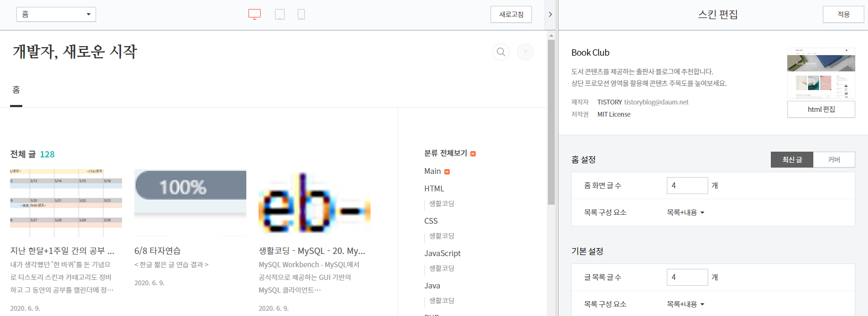Collapse the skin edit panel arrow
This screenshot has height=316, width=868.
[550, 14]
